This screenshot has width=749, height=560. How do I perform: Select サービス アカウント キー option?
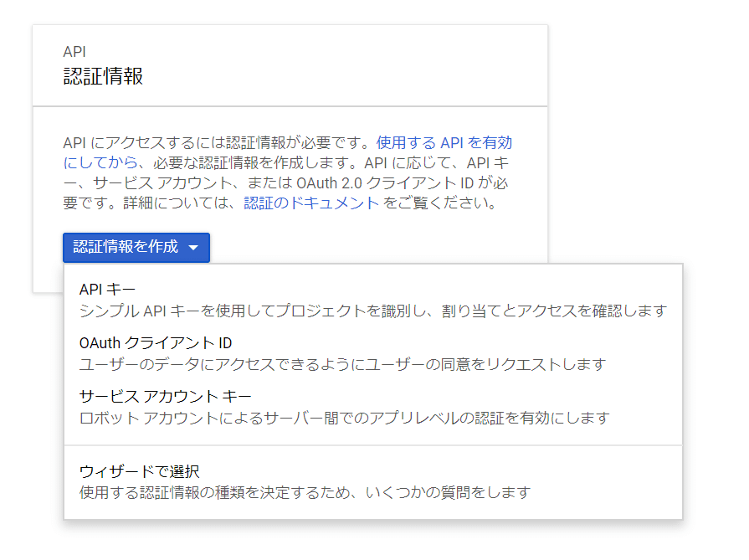[373, 407]
